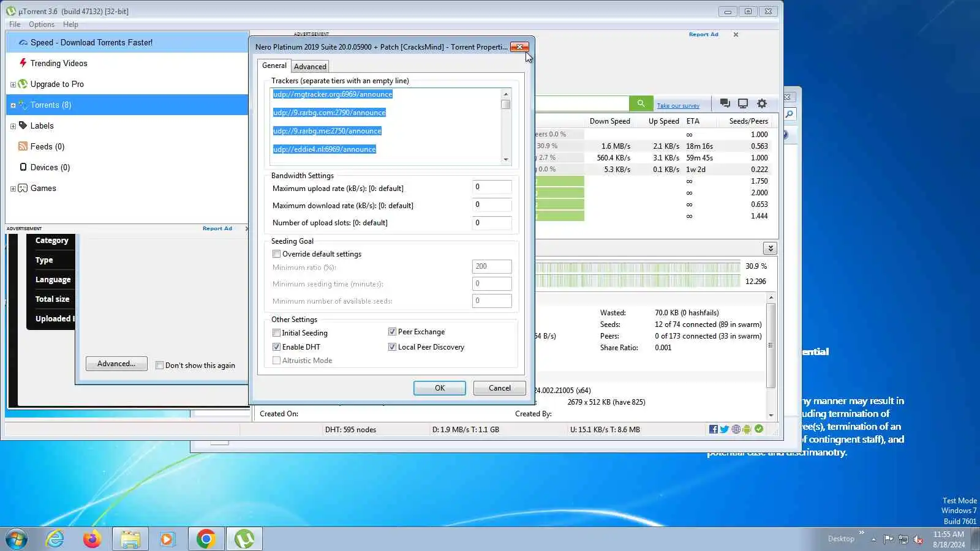The image size is (980, 551).
Task: Click the Action Center flag tray icon
Action: (x=889, y=539)
